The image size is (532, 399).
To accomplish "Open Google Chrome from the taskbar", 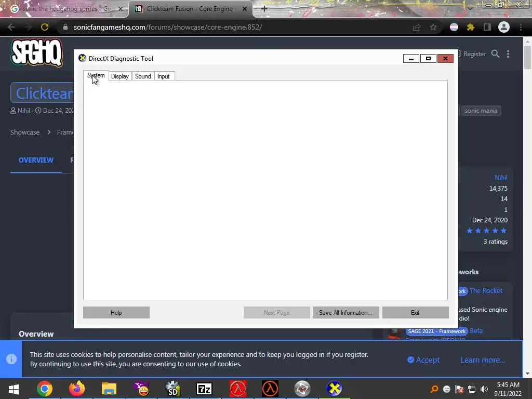I will click(45, 389).
